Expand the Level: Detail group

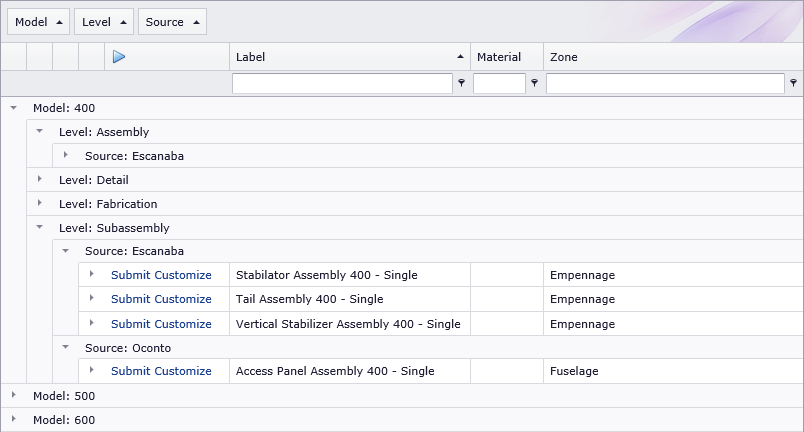(39, 180)
